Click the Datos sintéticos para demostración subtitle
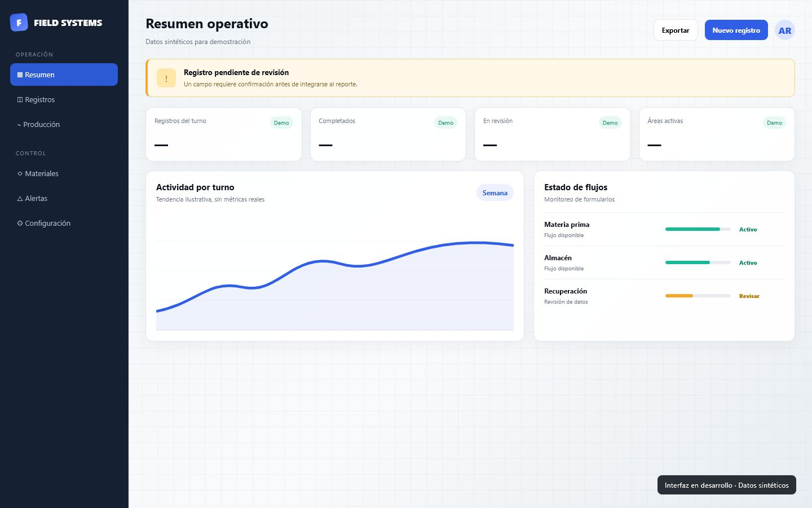This screenshot has height=508, width=812. click(x=198, y=42)
